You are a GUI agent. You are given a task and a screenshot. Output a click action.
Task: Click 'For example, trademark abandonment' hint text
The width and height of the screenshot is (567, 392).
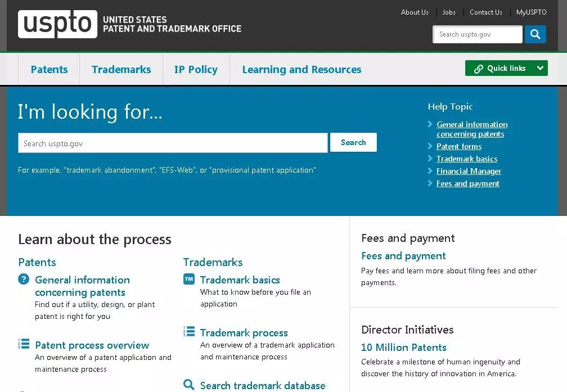pos(167,170)
